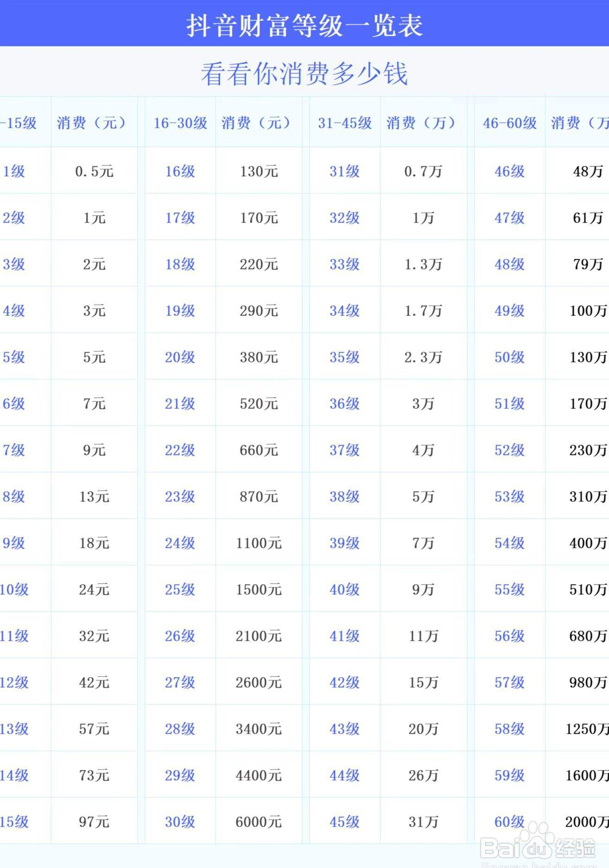Click the '2.3万' value
This screenshot has width=609, height=868.
tap(423, 357)
